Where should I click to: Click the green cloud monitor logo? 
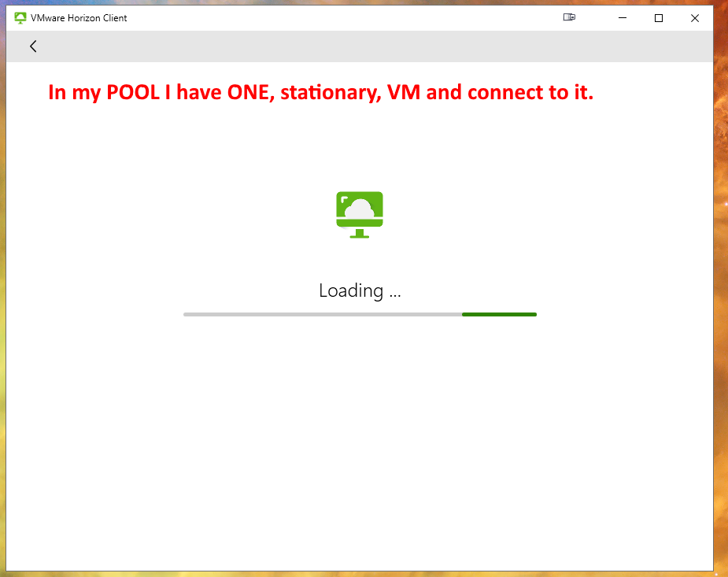coord(360,214)
